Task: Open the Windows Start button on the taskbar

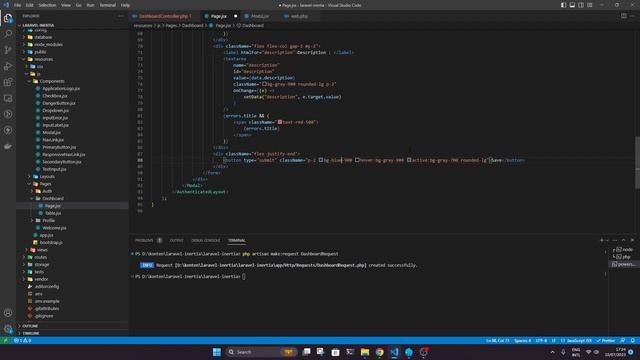Action: (217, 352)
